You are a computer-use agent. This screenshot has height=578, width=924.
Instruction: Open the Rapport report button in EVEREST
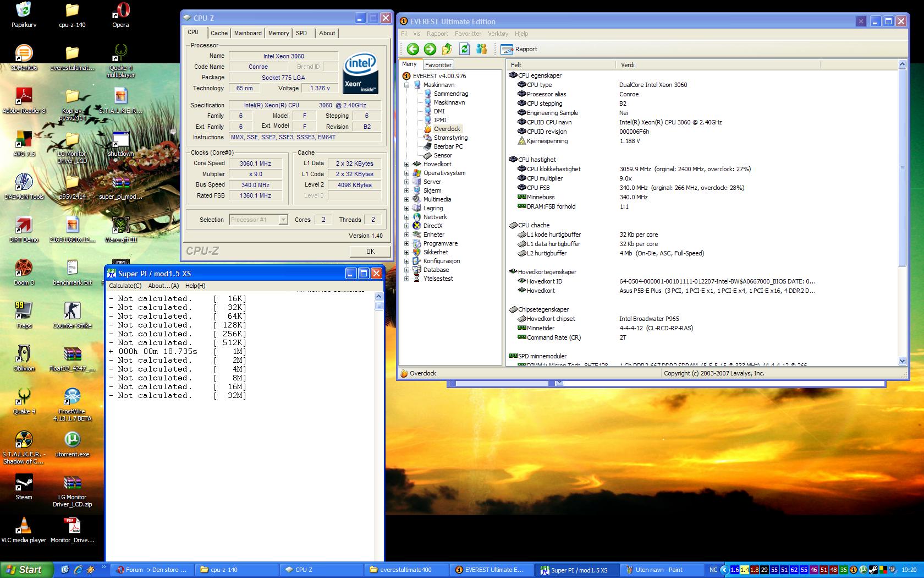(519, 49)
